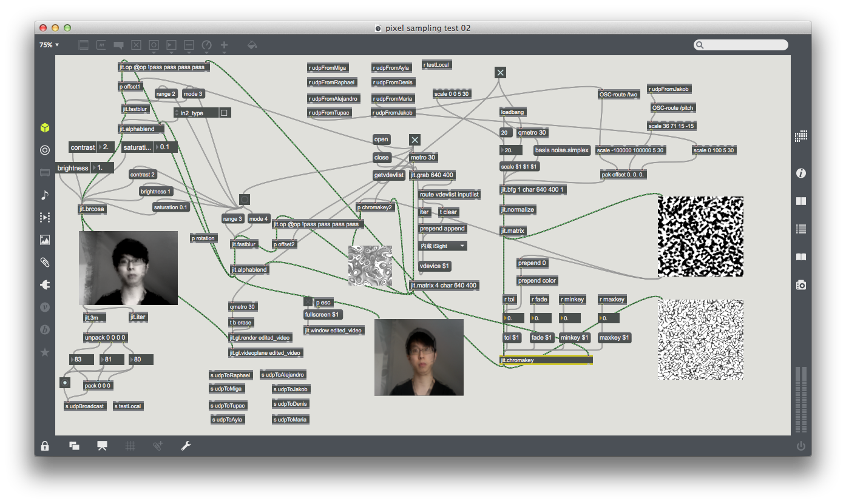Open the debugging wrench icon
846x504 pixels.
(186, 446)
